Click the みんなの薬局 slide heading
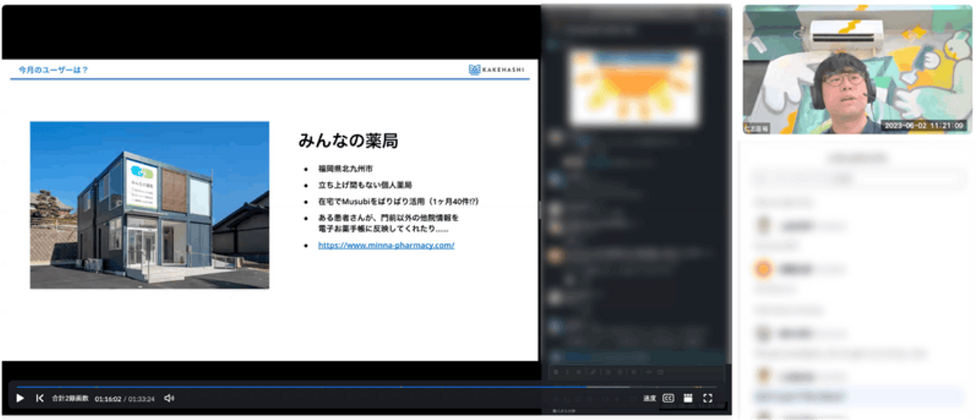980x420 pixels. tap(348, 141)
